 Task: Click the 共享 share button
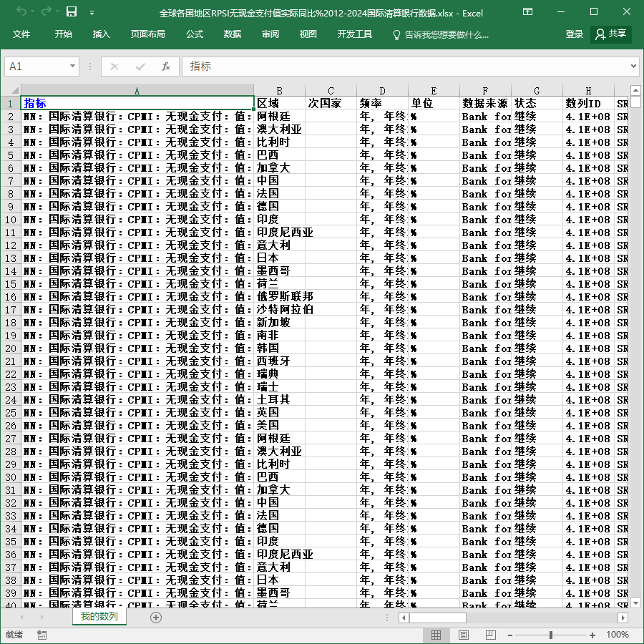(x=611, y=34)
